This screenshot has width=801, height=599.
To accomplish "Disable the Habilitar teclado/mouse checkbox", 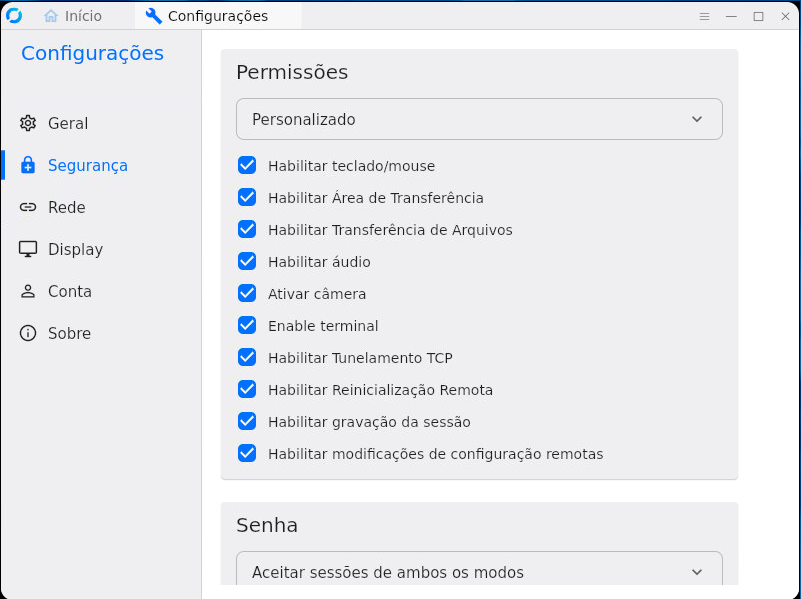I will [x=247, y=165].
